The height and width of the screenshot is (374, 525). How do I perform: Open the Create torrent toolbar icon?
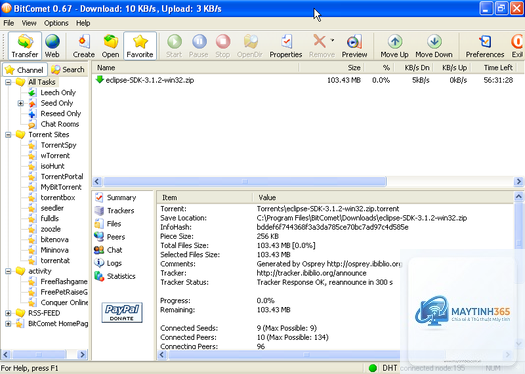tap(84, 46)
